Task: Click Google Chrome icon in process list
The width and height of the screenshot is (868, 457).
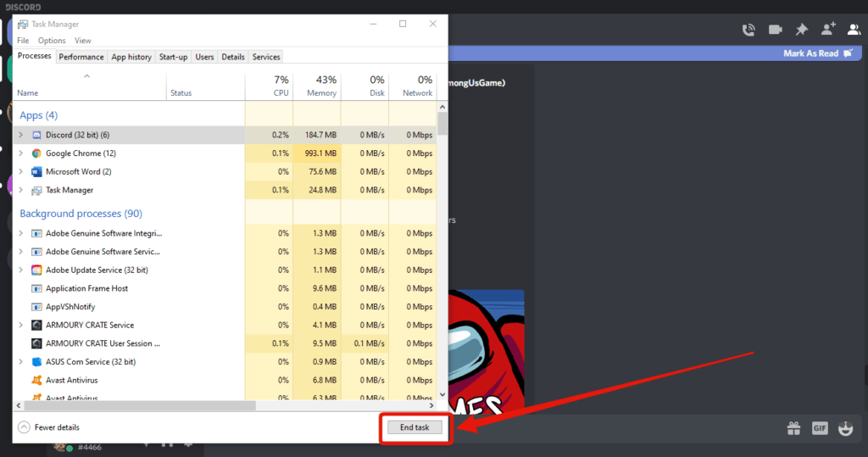Action: pos(36,153)
